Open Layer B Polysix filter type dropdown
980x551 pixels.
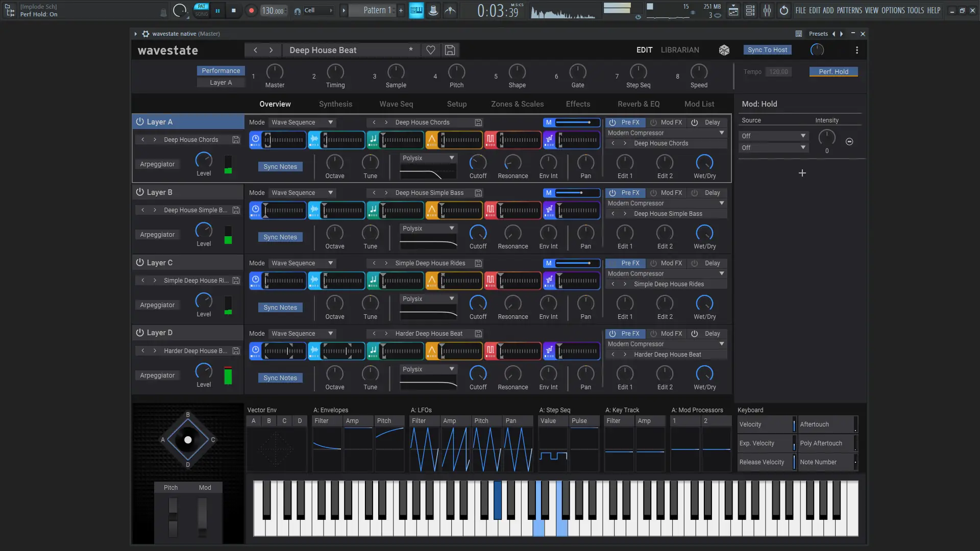pyautogui.click(x=428, y=229)
